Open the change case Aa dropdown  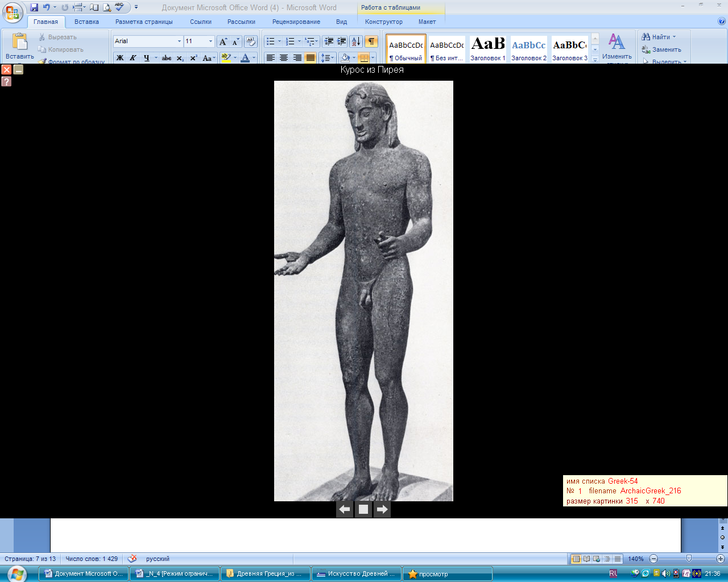[x=209, y=58]
